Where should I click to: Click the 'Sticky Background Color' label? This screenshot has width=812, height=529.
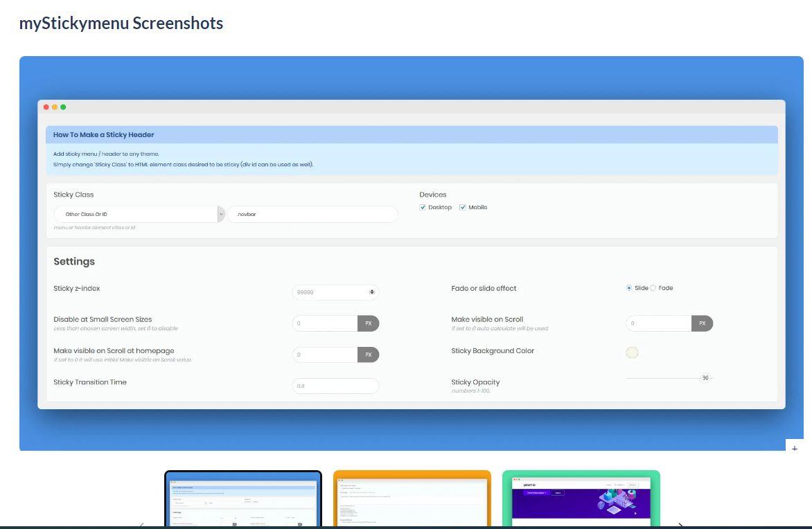493,350
